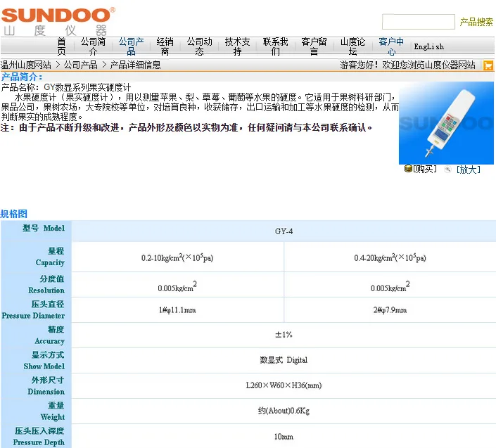The image size is (496, 448).
Task: Open the 客户中心 menu item
Action: [391, 46]
